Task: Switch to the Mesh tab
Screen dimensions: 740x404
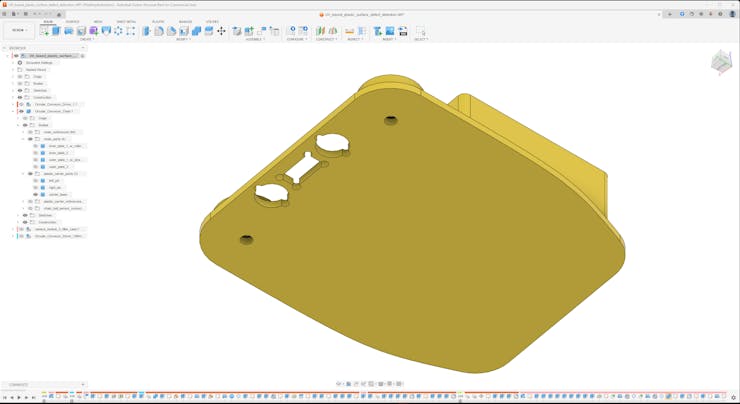Action: [98, 21]
